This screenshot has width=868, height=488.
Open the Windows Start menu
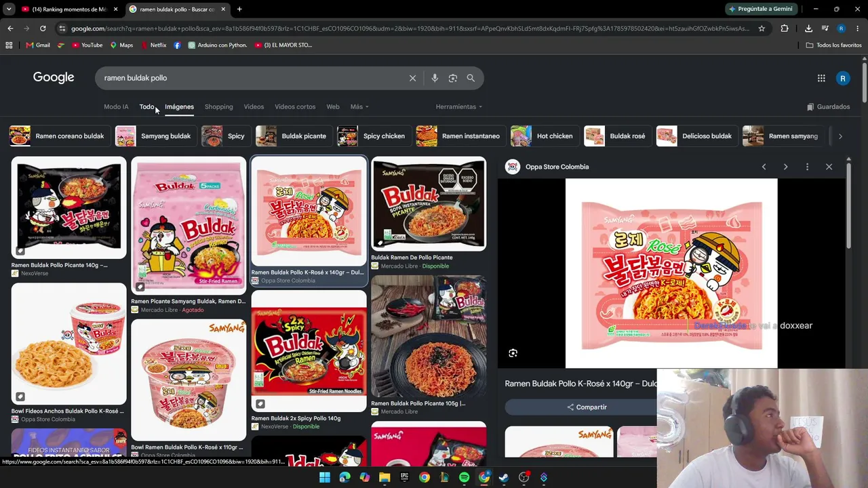pyautogui.click(x=325, y=478)
